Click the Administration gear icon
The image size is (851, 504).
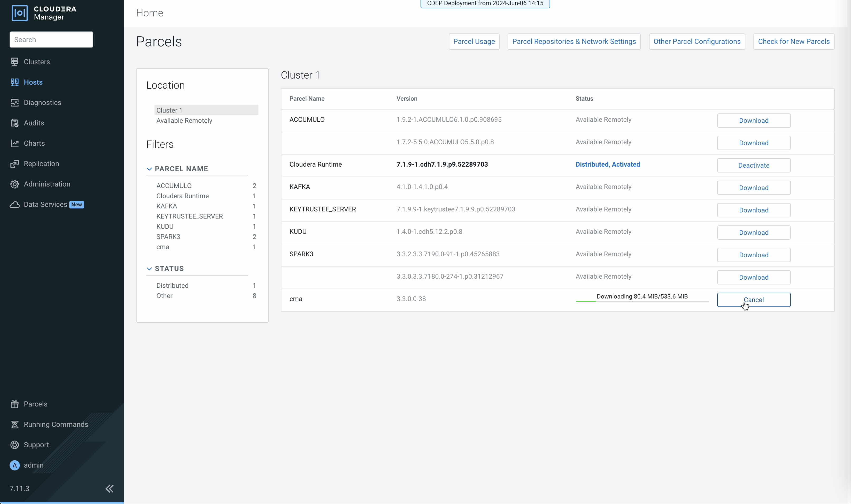click(x=14, y=184)
